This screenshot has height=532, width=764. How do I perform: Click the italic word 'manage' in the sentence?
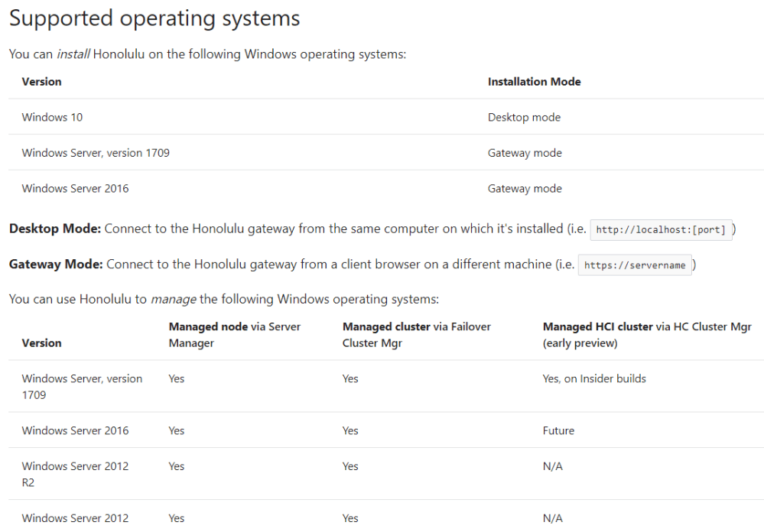pyautogui.click(x=173, y=299)
